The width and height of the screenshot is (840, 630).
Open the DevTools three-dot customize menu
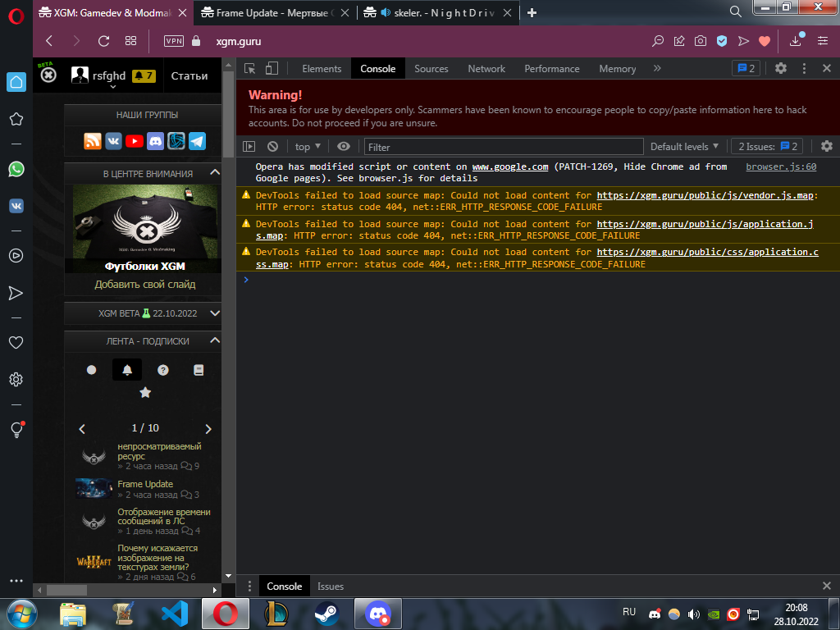[804, 68]
